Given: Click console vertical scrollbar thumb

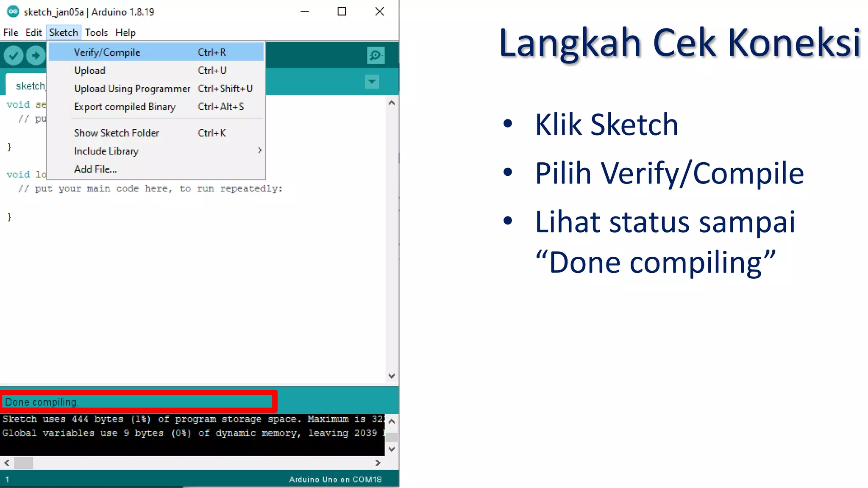Looking at the screenshot, I should coord(392,437).
